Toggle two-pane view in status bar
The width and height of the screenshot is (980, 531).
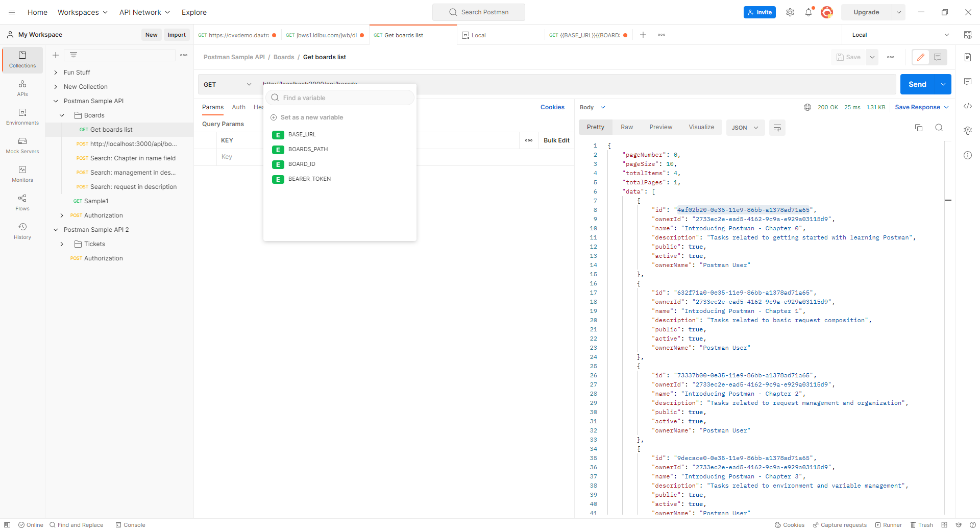click(944, 525)
